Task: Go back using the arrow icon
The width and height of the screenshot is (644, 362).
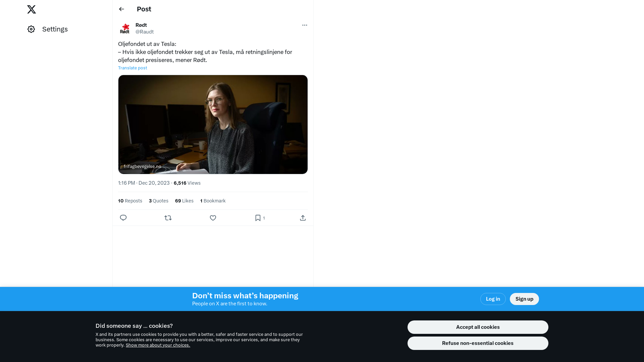Action: tap(121, 9)
